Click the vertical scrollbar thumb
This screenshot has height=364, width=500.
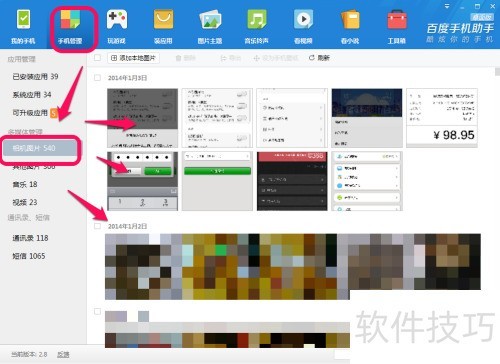(497, 72)
